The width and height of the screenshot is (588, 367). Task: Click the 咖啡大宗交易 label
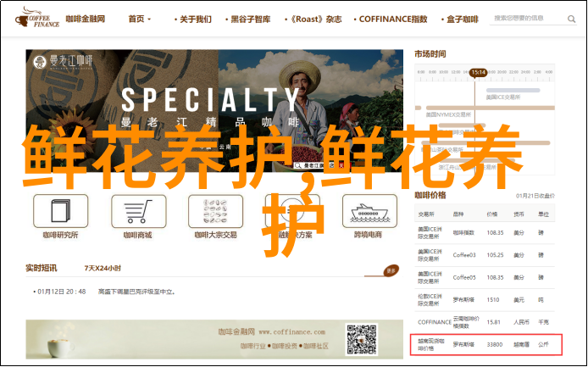[x=215, y=235]
